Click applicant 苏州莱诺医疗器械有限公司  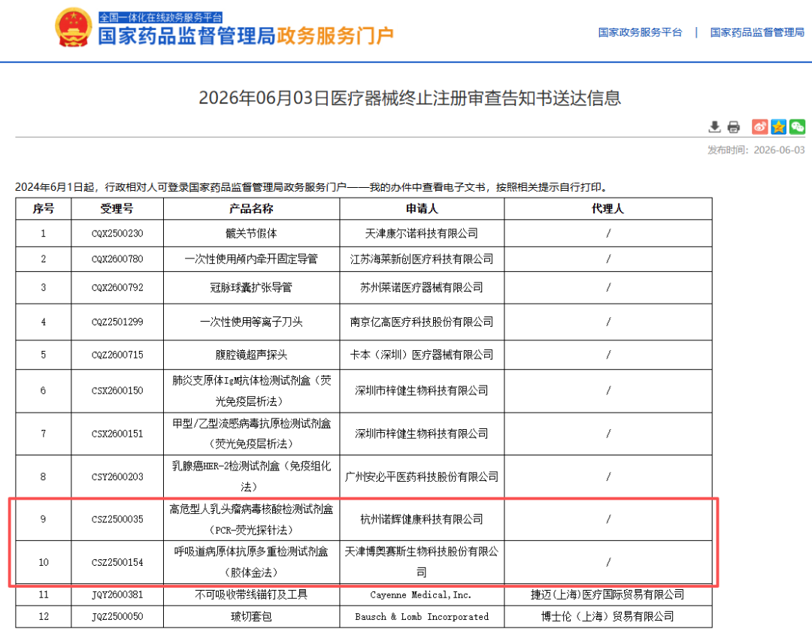pyautogui.click(x=422, y=287)
